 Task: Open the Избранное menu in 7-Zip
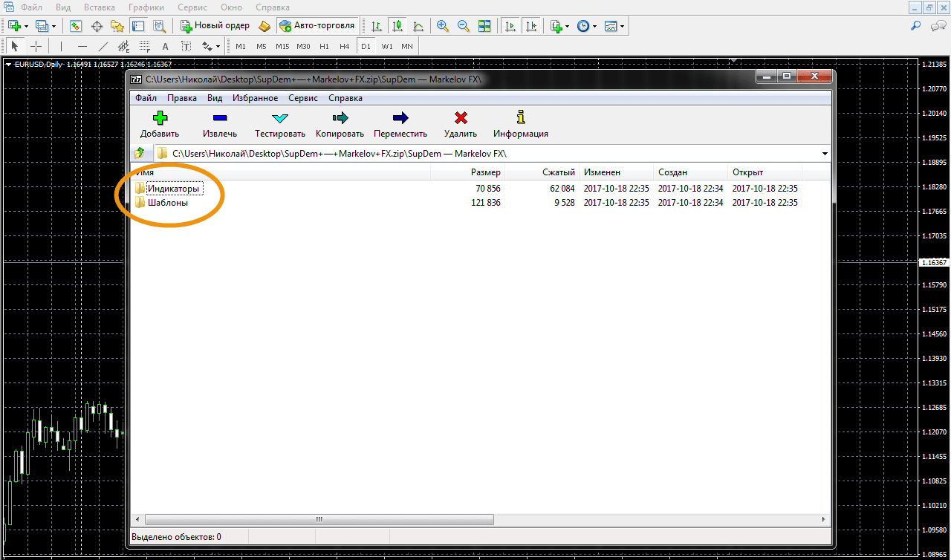click(x=255, y=98)
